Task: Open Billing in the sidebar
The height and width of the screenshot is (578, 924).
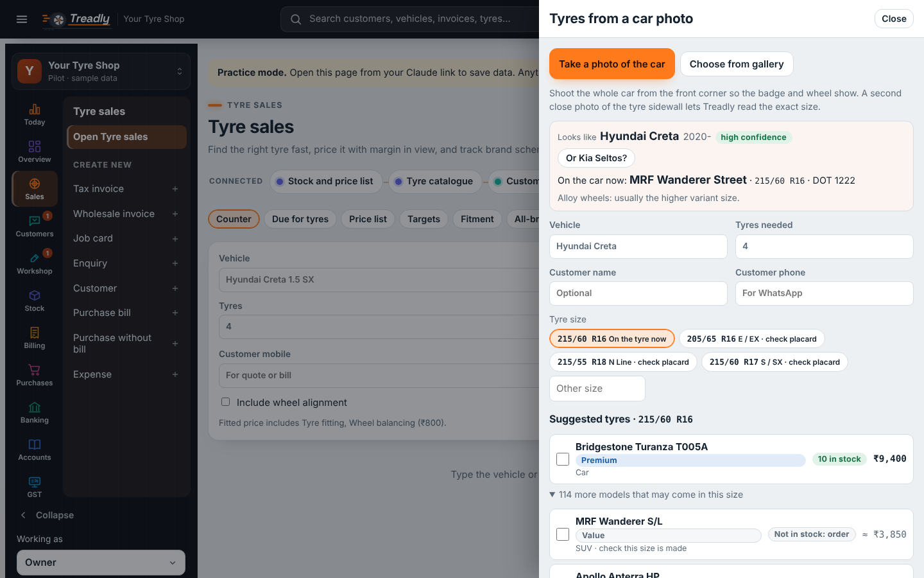Action: (35, 338)
